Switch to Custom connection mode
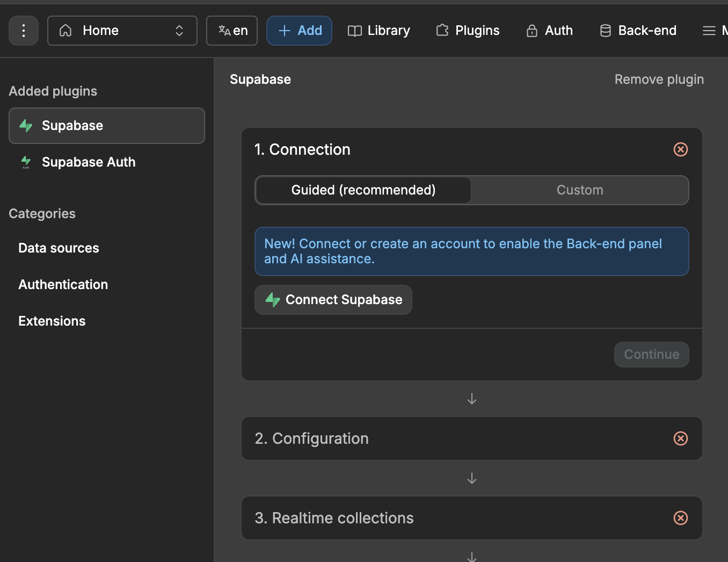The height and width of the screenshot is (562, 728). point(580,190)
